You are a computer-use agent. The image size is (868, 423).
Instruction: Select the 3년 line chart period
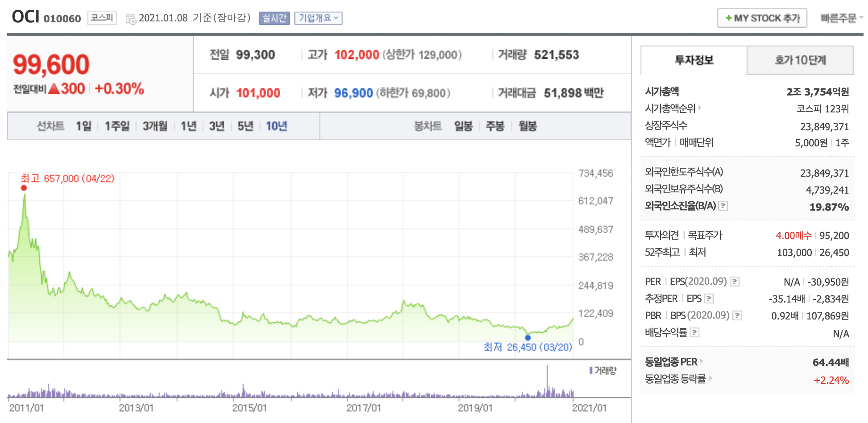(x=217, y=126)
